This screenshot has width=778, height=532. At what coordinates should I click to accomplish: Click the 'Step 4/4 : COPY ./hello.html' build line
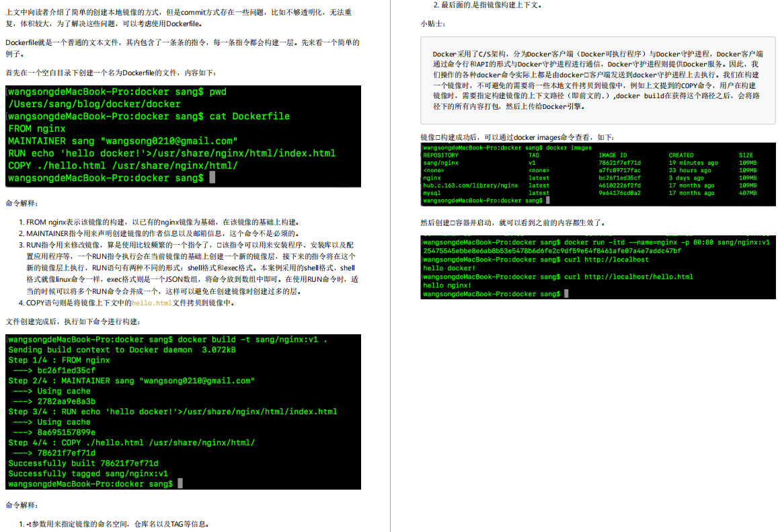132,443
